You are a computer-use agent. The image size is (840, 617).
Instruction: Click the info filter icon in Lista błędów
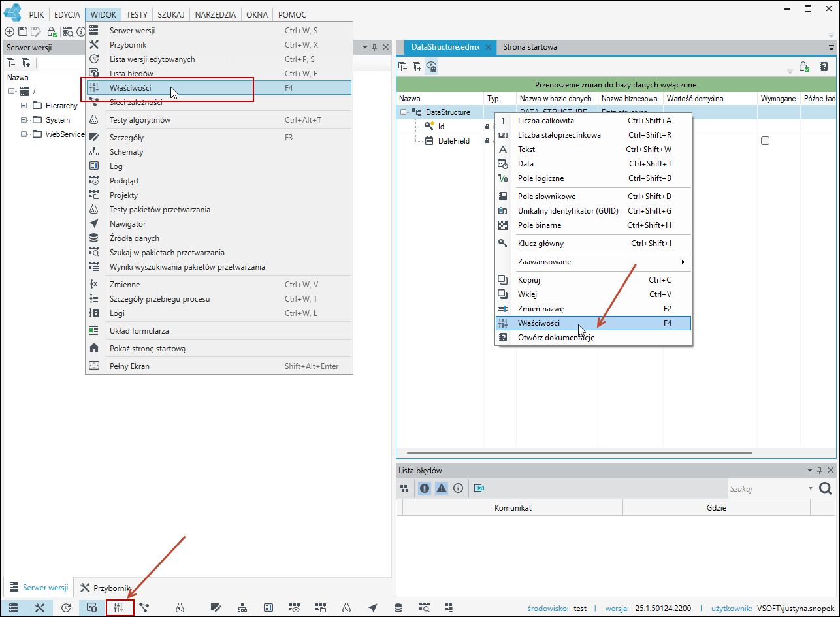[458, 488]
